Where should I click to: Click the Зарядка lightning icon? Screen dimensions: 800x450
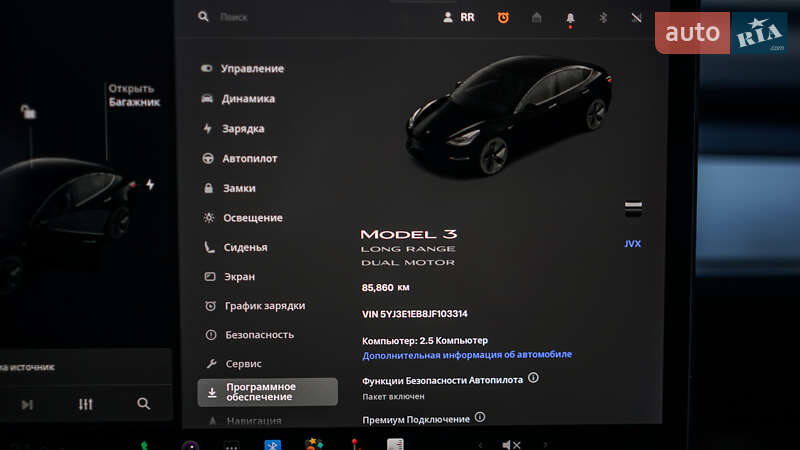coord(208,129)
